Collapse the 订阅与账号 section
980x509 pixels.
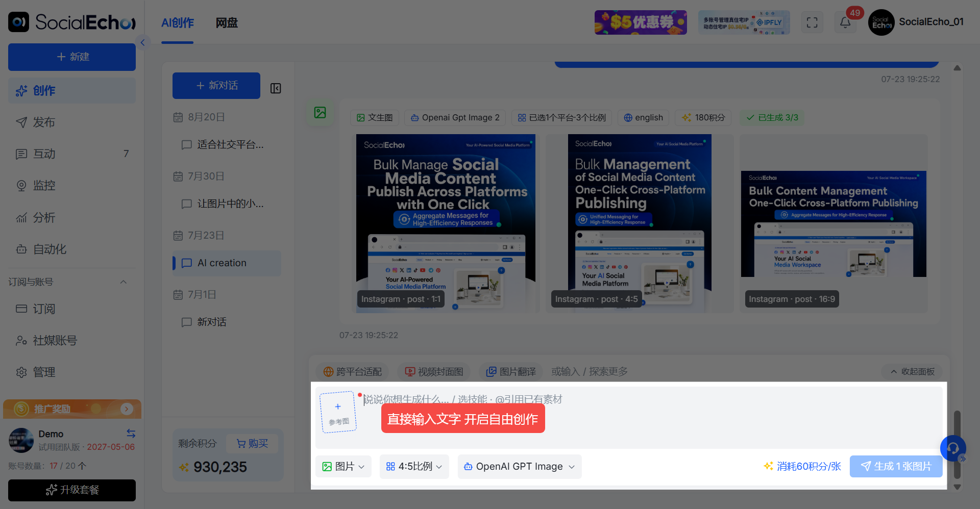click(124, 282)
